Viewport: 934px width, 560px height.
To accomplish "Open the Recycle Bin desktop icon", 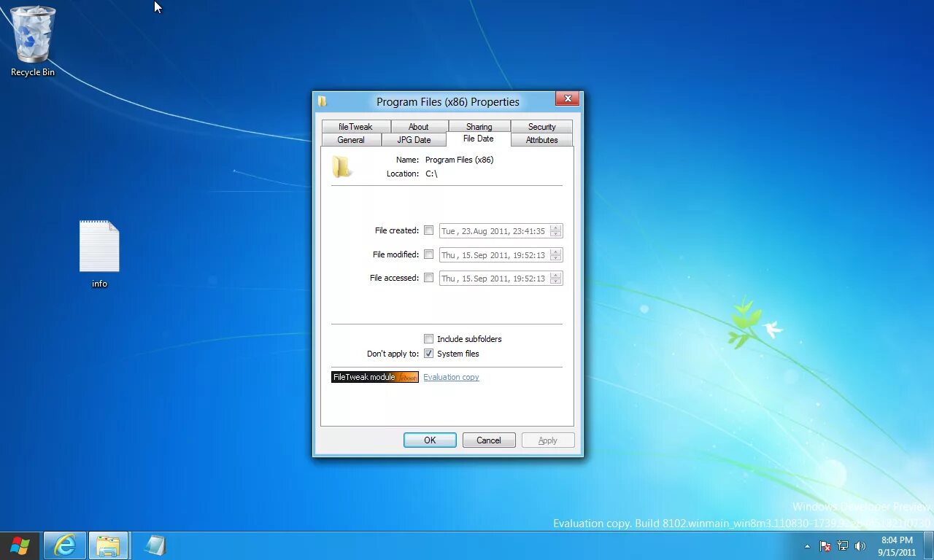I will pyautogui.click(x=33, y=41).
